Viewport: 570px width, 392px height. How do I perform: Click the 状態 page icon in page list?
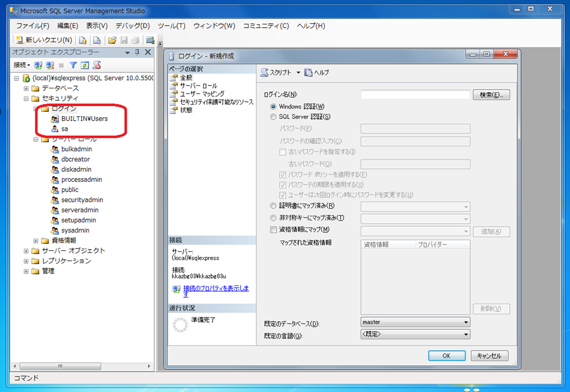pyautogui.click(x=174, y=110)
